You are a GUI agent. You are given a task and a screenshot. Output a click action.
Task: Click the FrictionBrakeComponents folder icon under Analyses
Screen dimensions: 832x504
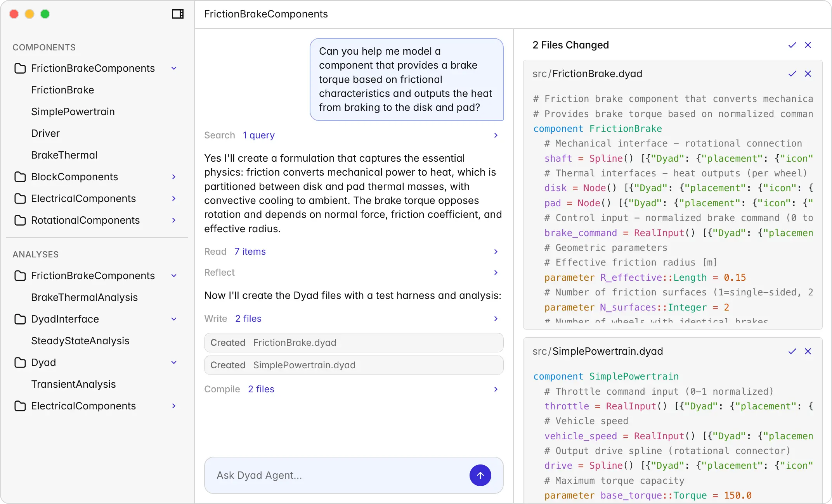tap(20, 276)
